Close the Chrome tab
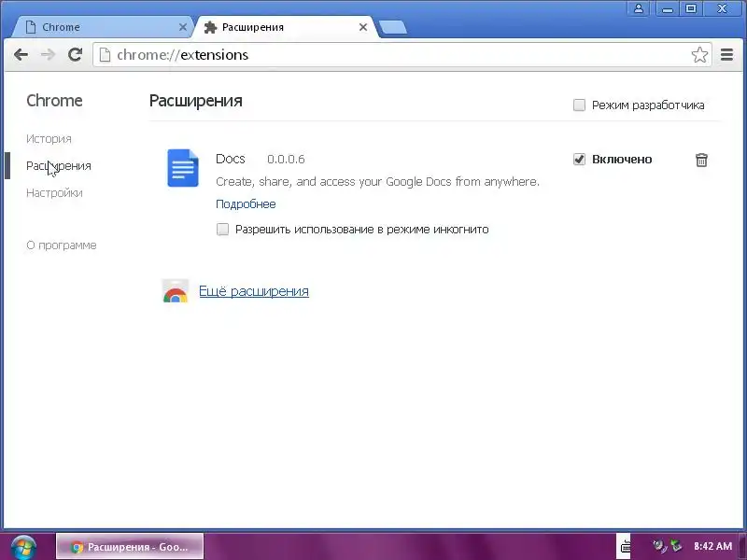 182,27
